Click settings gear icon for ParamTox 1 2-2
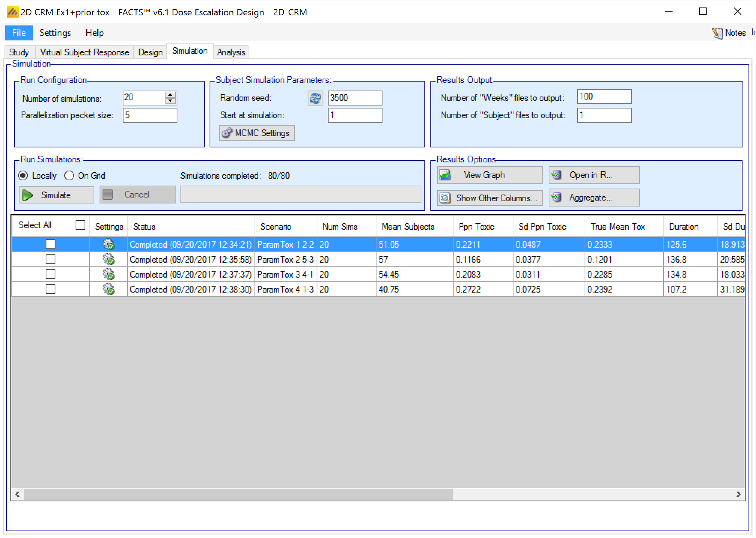Screen dimensions: 756x538 point(109,244)
